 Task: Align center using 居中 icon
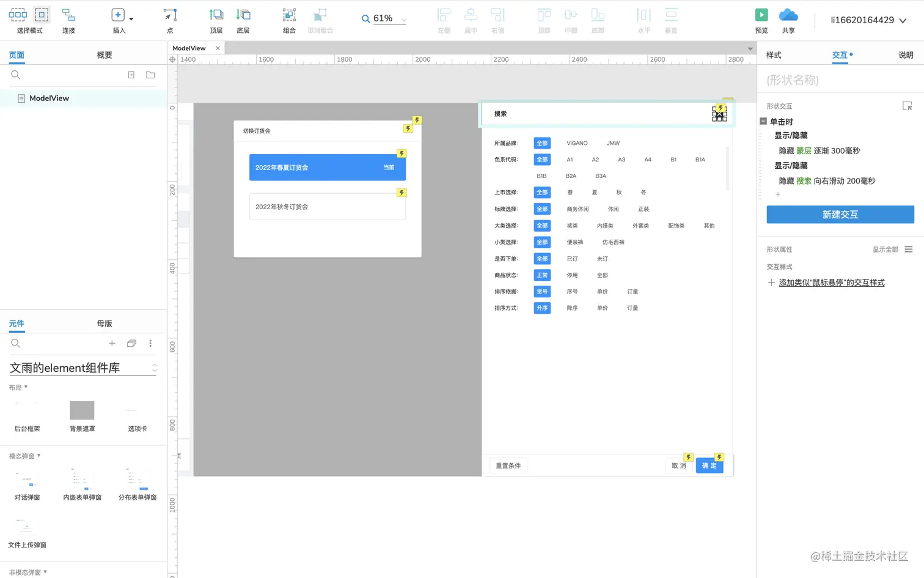(471, 15)
